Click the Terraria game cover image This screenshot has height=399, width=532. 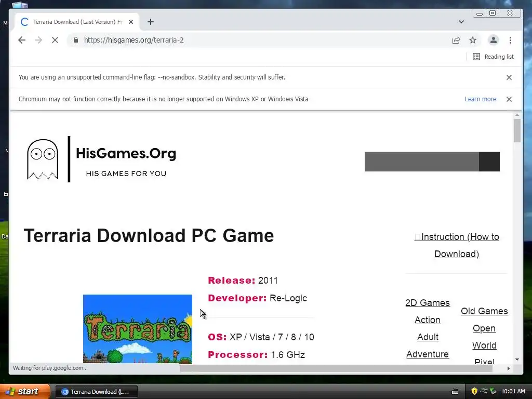tap(137, 329)
